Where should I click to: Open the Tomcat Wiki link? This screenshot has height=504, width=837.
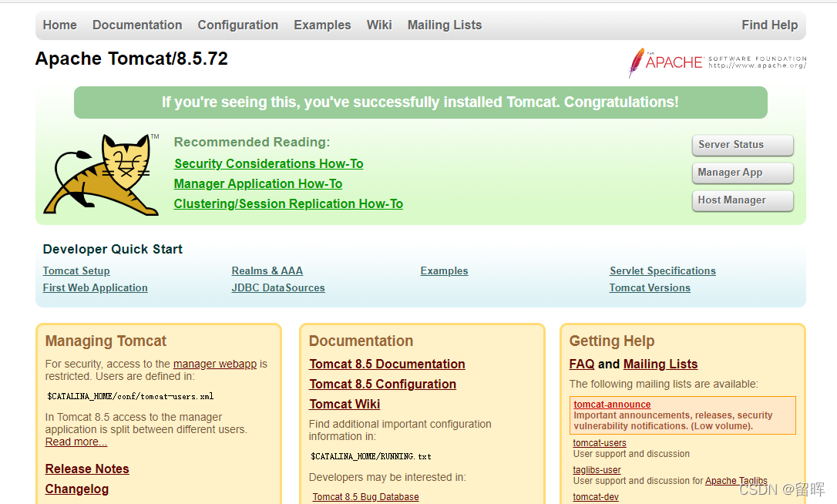(x=345, y=404)
